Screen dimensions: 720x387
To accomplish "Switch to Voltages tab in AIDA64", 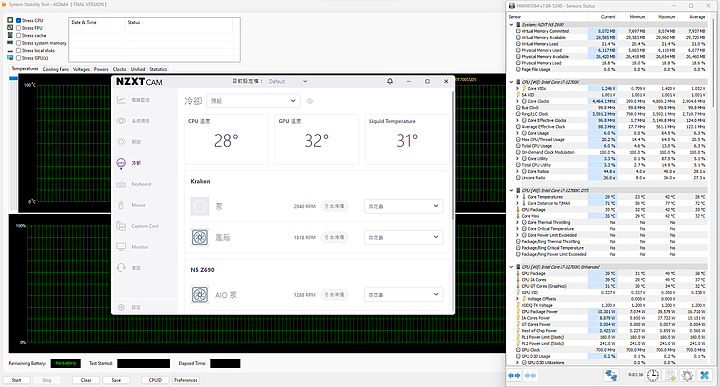I will coord(81,69).
